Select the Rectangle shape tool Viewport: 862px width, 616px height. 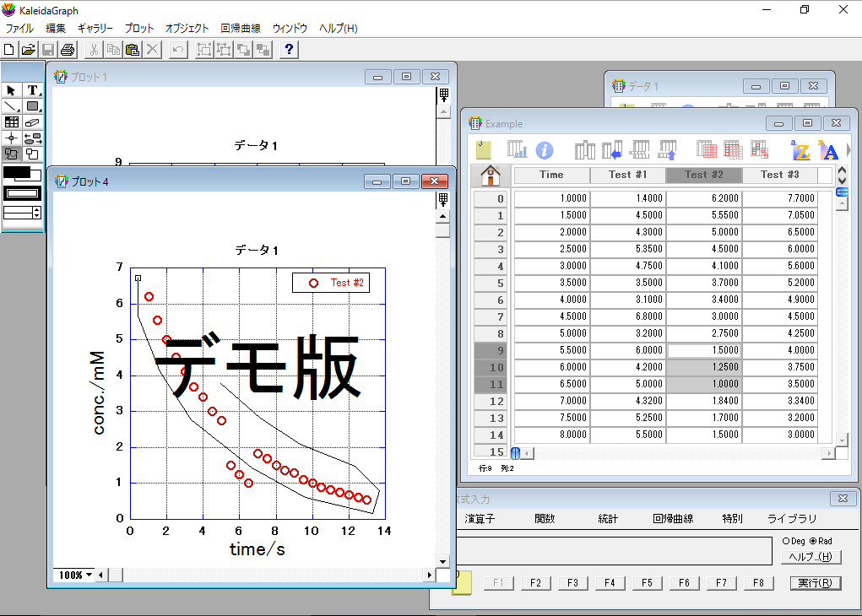point(32,106)
